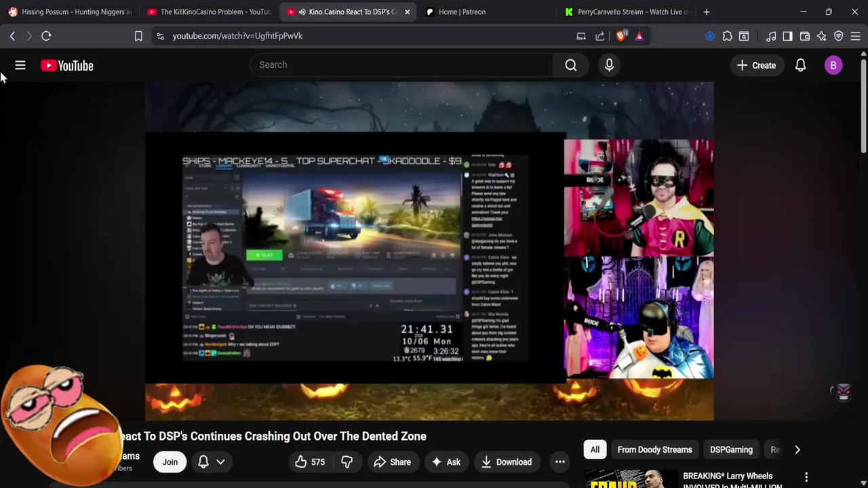Install app icon in address bar
This screenshot has width=868, height=488.
click(581, 36)
